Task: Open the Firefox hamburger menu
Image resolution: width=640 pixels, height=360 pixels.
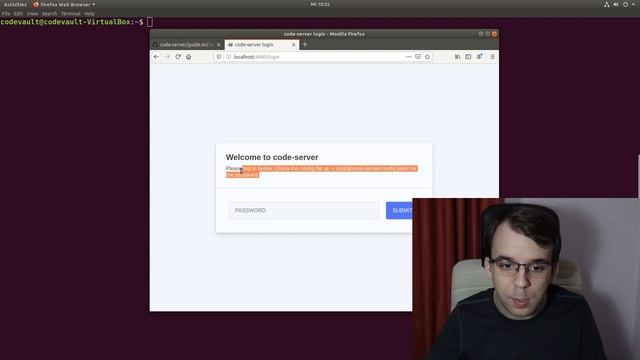Action: click(x=492, y=57)
